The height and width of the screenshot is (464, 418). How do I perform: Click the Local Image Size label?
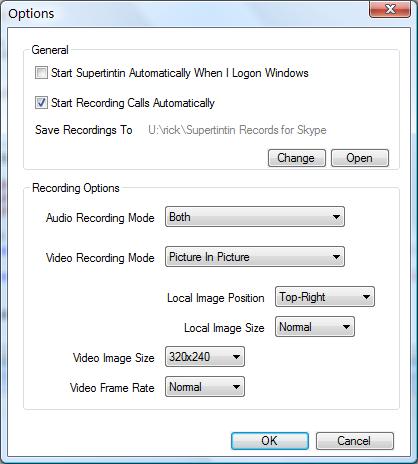pos(224,328)
